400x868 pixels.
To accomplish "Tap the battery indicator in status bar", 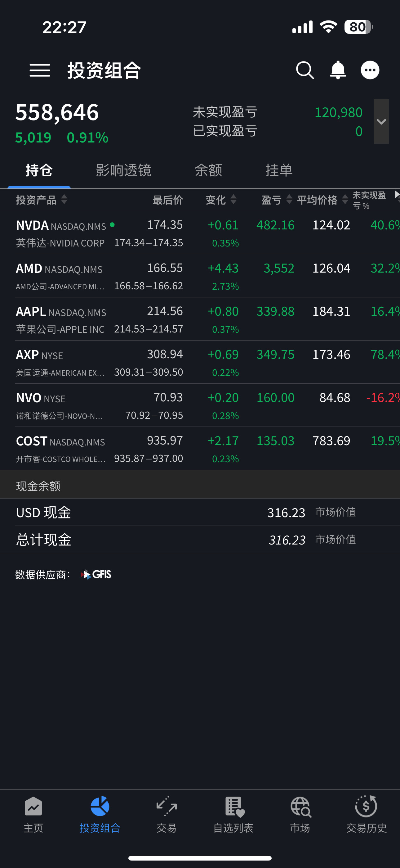I will coord(358,27).
